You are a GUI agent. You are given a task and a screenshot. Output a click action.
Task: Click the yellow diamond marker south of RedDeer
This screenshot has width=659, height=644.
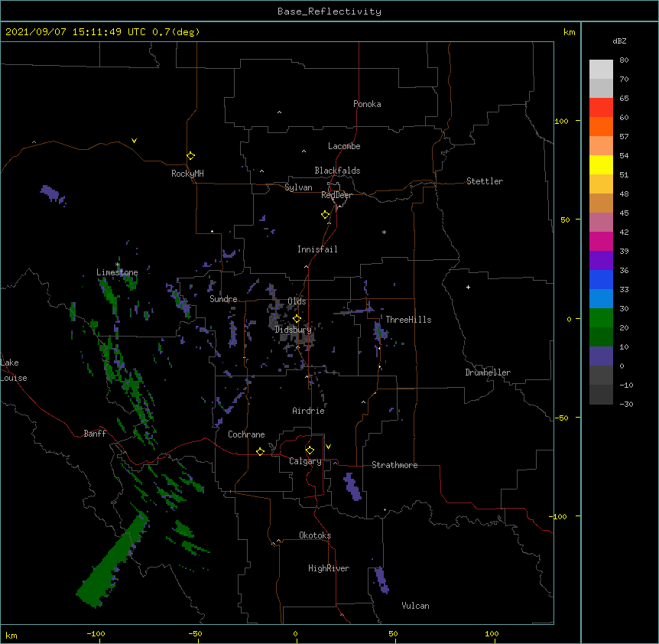[325, 215]
